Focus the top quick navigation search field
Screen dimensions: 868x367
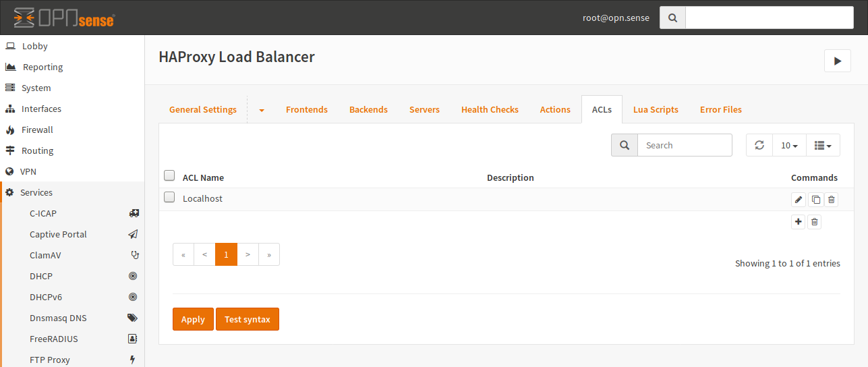770,18
